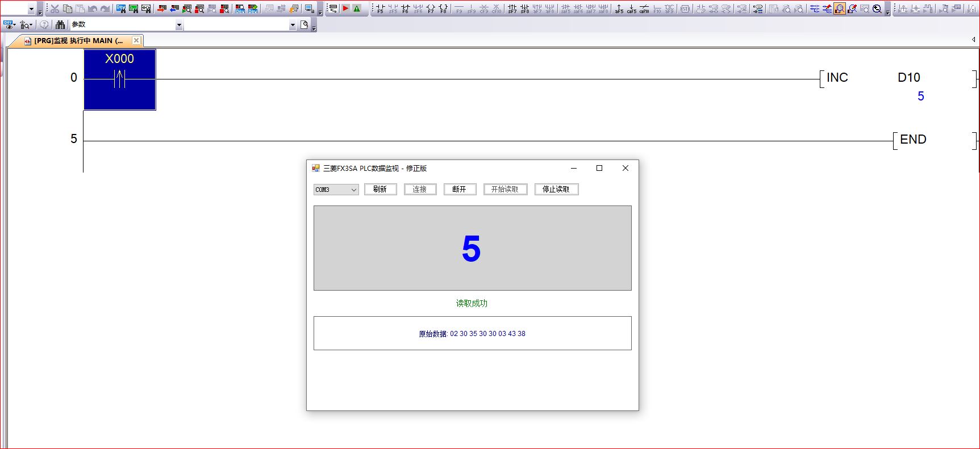Viewport: 980px width, 449px height.
Task: Minimize the PLC数据监视 window
Action: tap(573, 168)
